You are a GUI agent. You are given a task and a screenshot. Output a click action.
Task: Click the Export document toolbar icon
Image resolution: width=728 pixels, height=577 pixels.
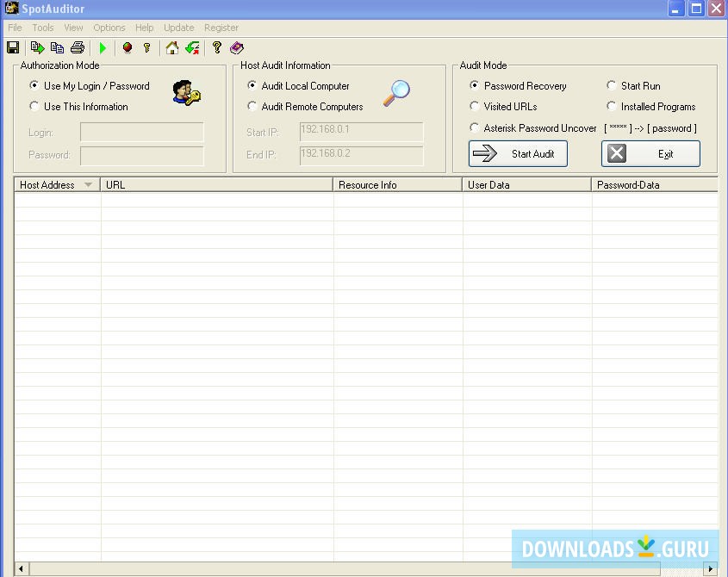click(37, 47)
